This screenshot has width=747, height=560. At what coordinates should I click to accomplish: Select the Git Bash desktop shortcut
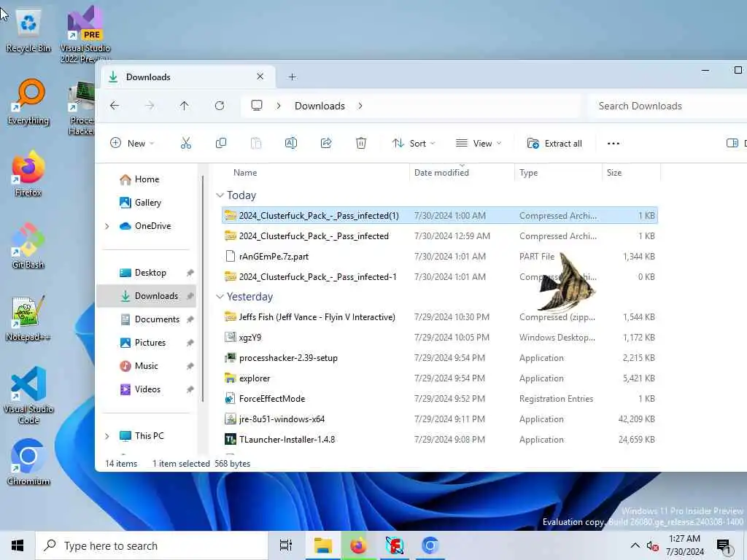point(28,246)
